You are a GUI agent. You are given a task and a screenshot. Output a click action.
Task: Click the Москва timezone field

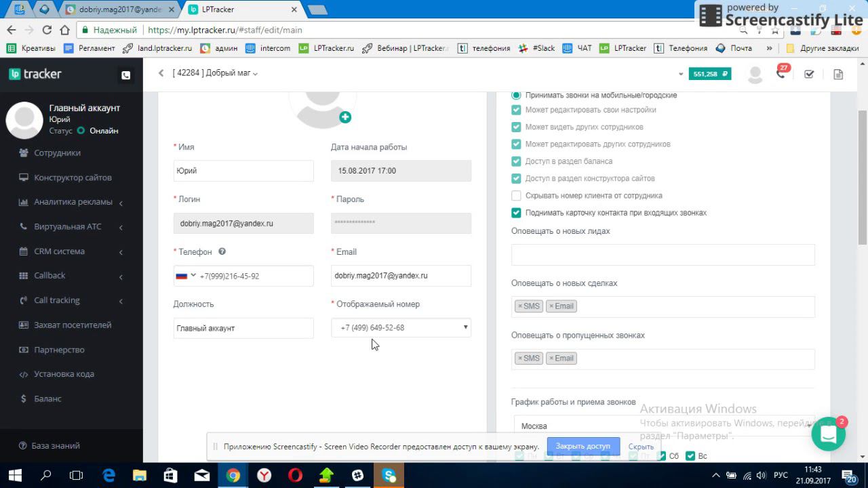tap(663, 426)
